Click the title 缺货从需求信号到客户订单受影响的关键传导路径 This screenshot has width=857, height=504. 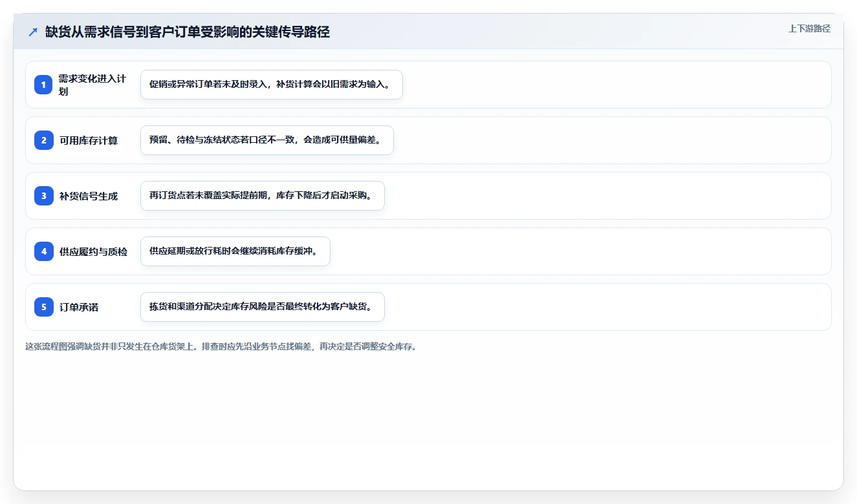[188, 32]
